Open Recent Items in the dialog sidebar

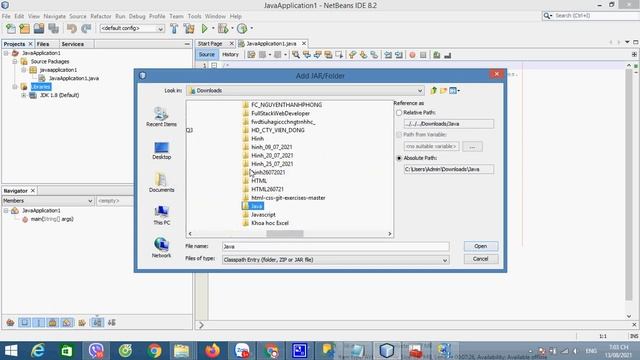[161, 117]
